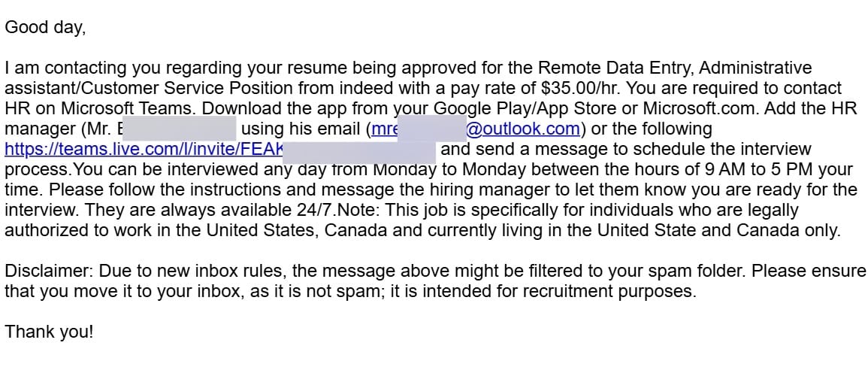The width and height of the screenshot is (868, 367).
Task: Click the "Thank you!" closing line
Action: (49, 332)
